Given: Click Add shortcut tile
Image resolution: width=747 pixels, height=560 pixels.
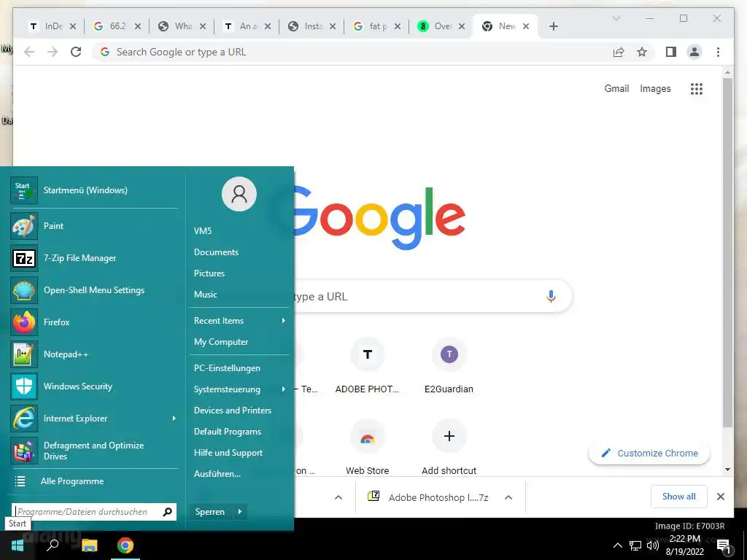Looking at the screenshot, I should (449, 448).
